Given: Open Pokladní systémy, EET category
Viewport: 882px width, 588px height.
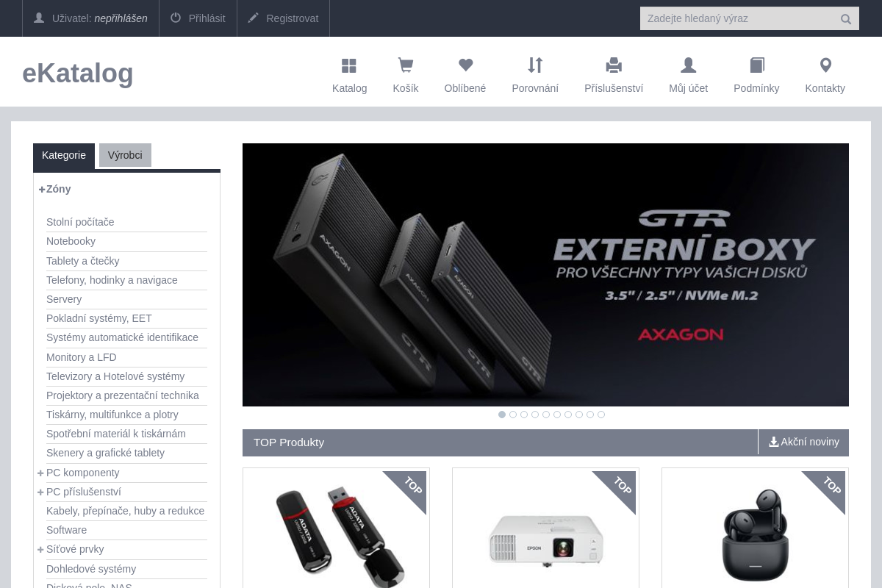Looking at the screenshot, I should pyautogui.click(x=99, y=318).
